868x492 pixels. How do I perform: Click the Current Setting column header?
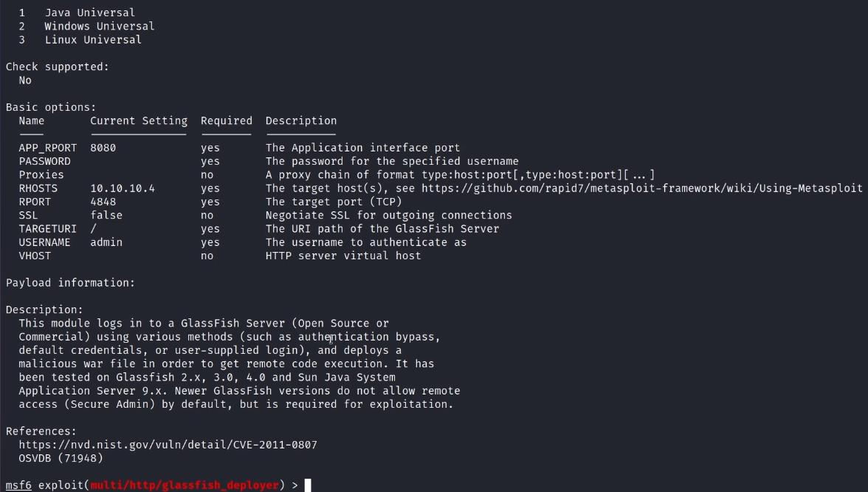pos(139,120)
